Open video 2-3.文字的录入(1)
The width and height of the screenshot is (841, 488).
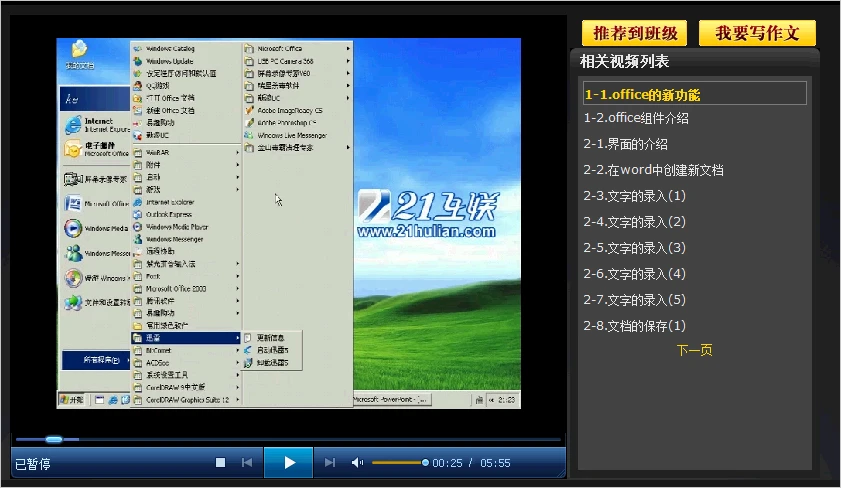tap(635, 196)
